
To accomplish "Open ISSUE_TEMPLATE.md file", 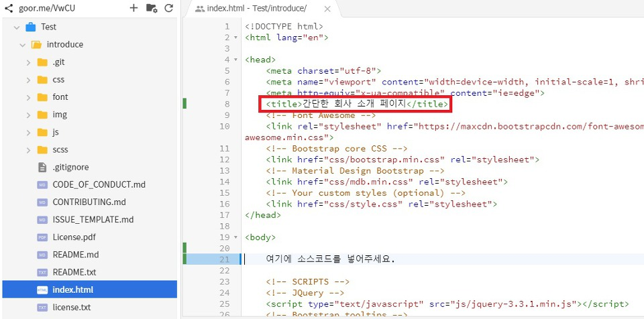I will pyautogui.click(x=93, y=220).
